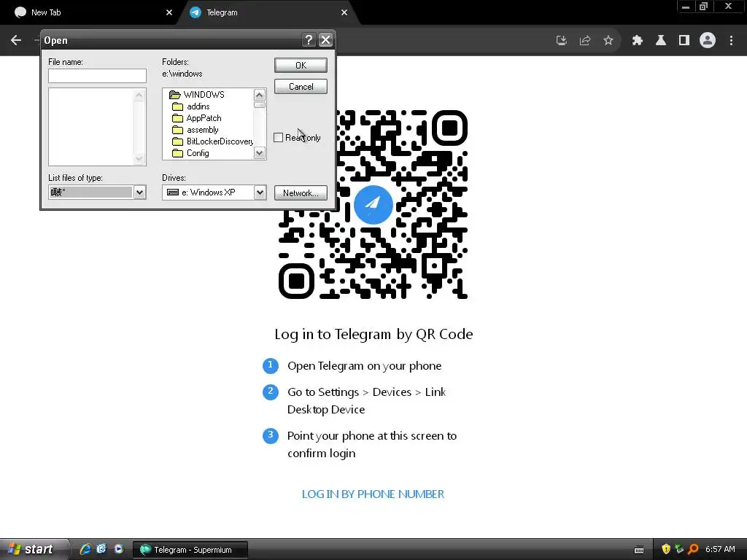
Task: Click the orange magnifier tray icon
Action: point(693,549)
